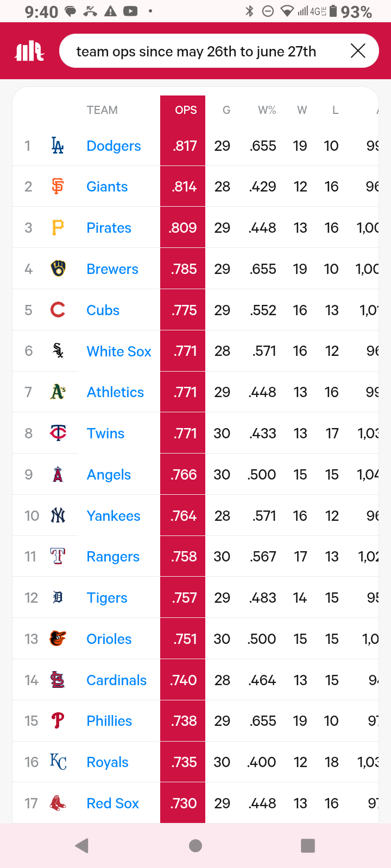Tap the Android home navigation button
The image size is (391, 868).
click(195, 845)
